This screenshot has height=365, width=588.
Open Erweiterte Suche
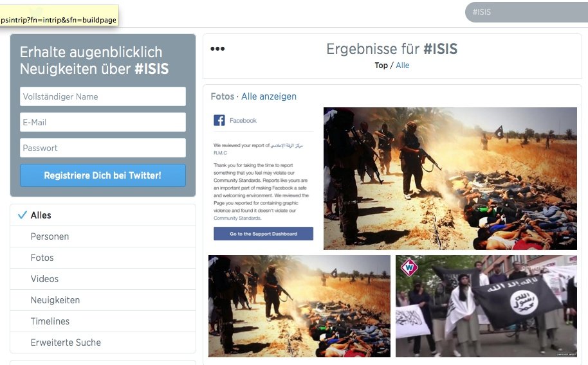coord(103,343)
